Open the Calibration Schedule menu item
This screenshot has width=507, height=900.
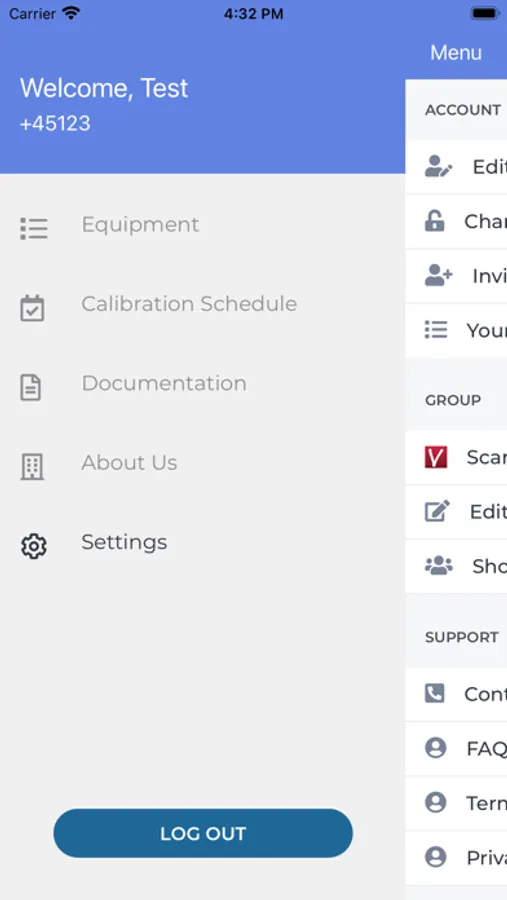coord(189,304)
